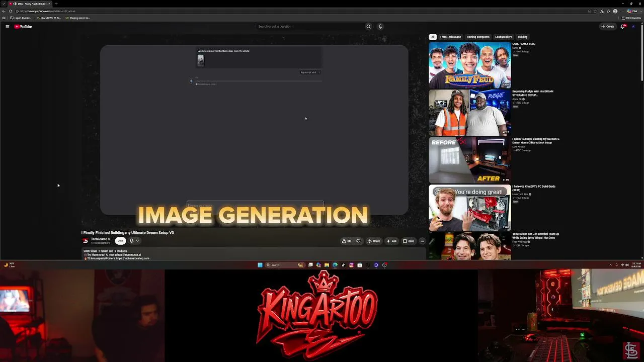Open the browser profile avatar
The width and height of the screenshot is (644, 362).
[x=615, y=11]
